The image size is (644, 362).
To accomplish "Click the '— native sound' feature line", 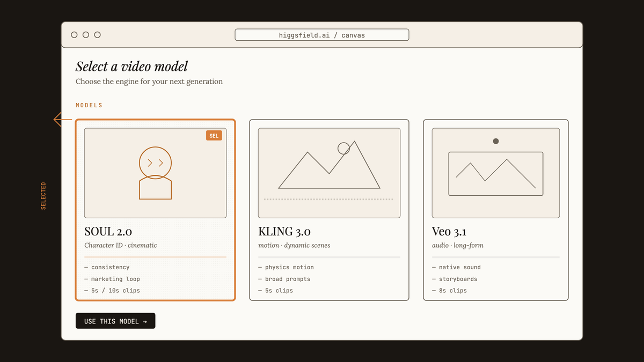I will [x=457, y=267].
